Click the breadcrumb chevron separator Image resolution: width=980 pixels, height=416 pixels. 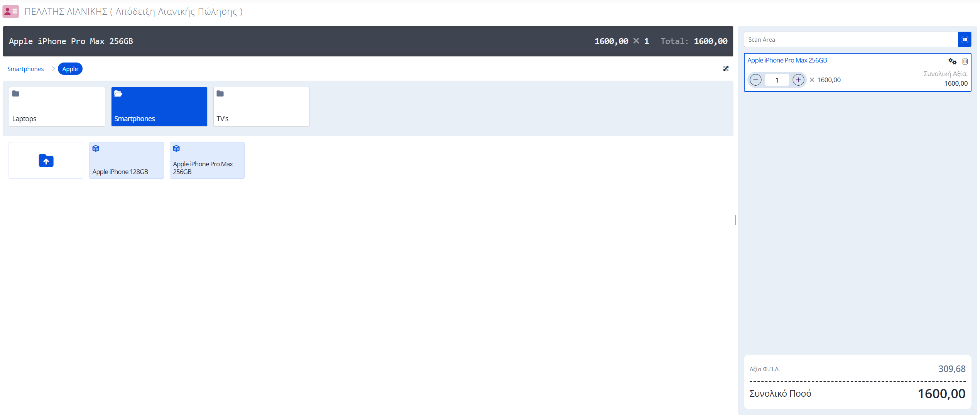point(53,69)
